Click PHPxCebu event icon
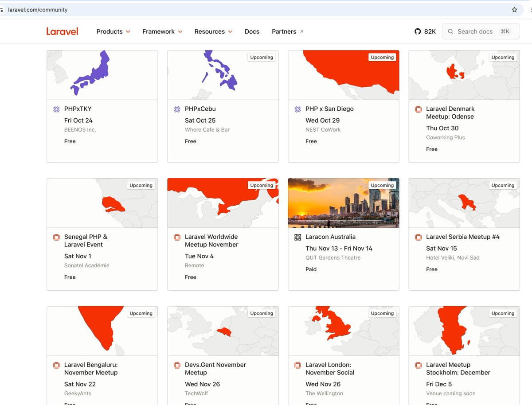Screen dimensions: 532x405 177,109
